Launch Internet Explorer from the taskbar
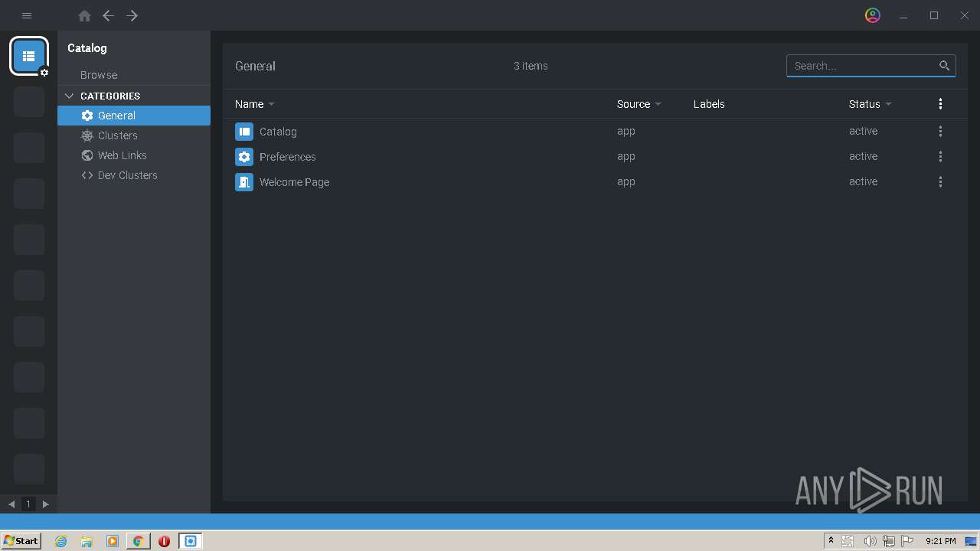 click(61, 541)
